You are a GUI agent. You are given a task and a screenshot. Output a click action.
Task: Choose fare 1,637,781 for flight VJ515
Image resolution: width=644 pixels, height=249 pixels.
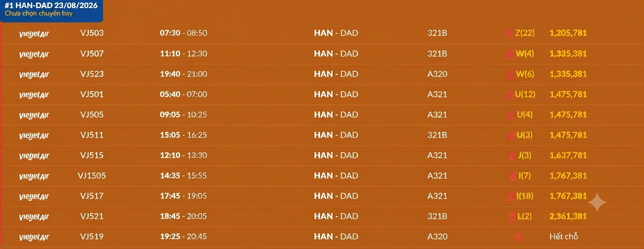[x=568, y=155]
